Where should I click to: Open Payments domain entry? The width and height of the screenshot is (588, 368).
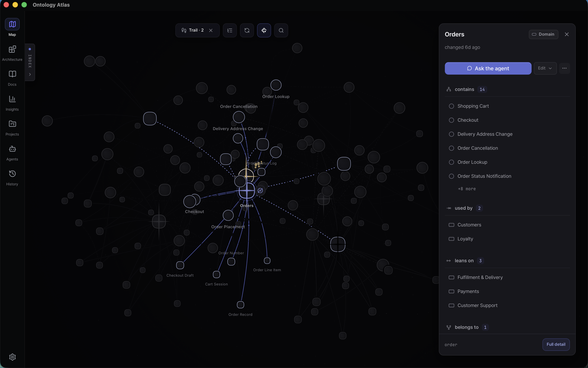coord(507,291)
